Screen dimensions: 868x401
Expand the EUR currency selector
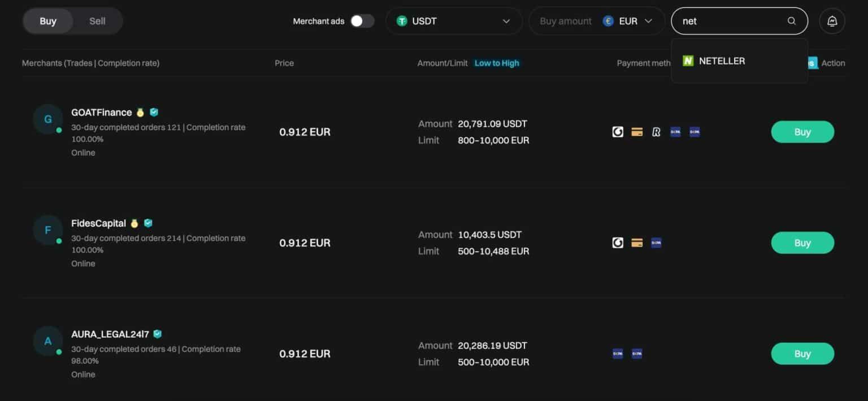click(x=628, y=21)
